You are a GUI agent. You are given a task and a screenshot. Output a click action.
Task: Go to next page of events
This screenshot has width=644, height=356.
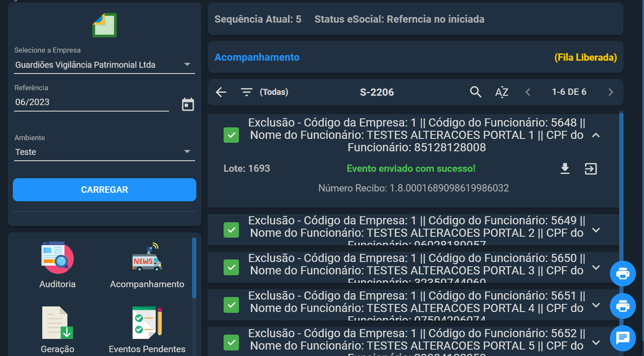[611, 92]
